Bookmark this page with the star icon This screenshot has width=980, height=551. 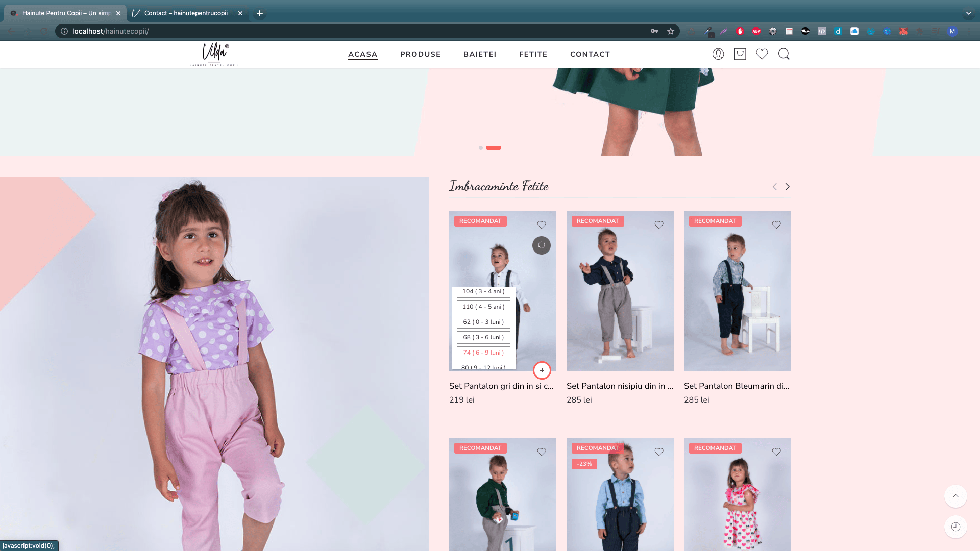pyautogui.click(x=671, y=31)
